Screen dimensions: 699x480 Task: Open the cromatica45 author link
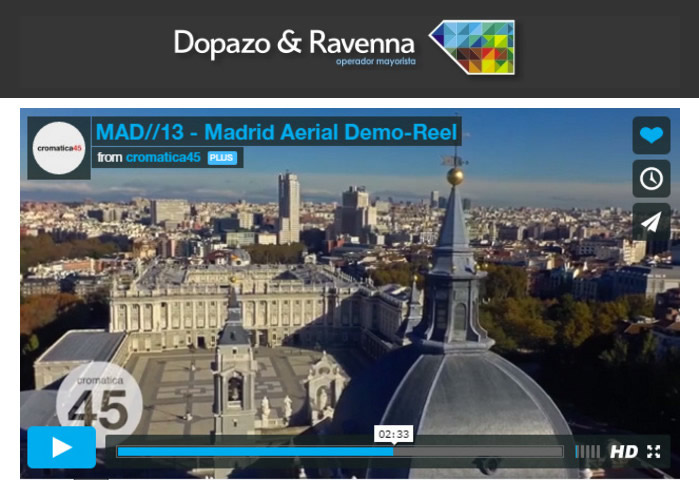pyautogui.click(x=163, y=157)
